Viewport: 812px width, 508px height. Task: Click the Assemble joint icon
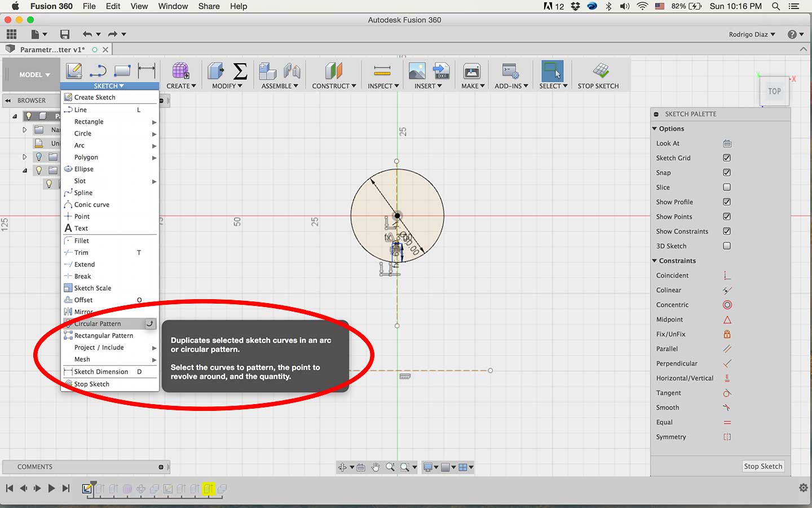coord(292,71)
